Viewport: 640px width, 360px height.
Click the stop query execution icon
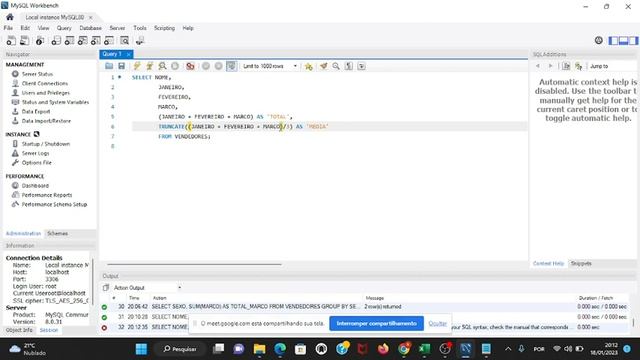tap(175, 66)
